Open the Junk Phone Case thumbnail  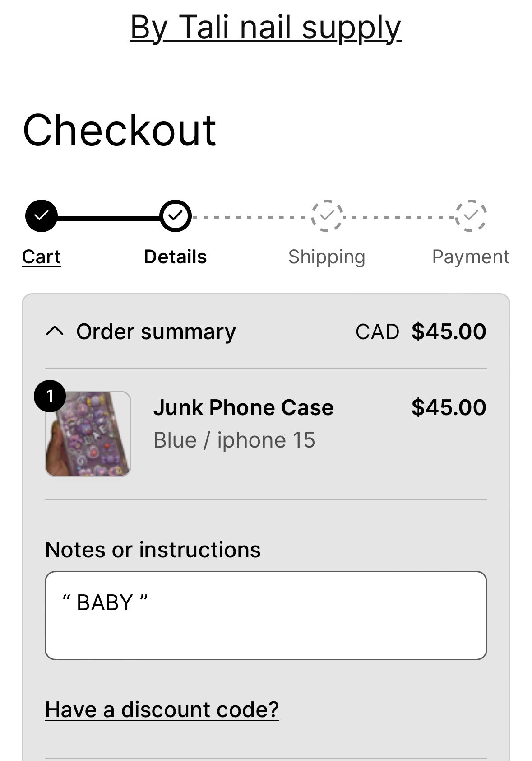88,434
